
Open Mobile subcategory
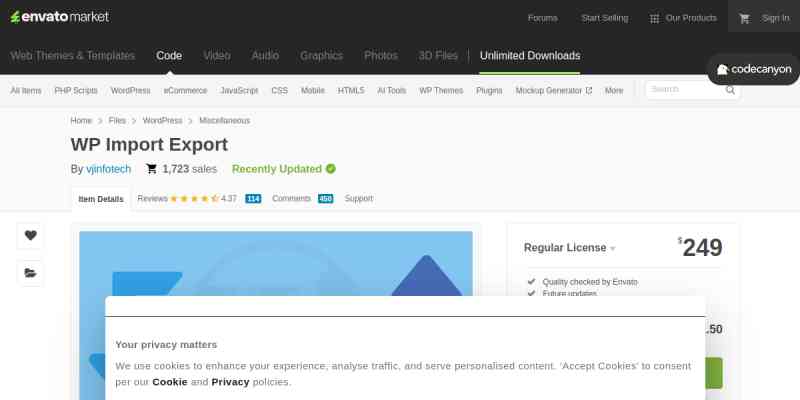click(x=313, y=90)
